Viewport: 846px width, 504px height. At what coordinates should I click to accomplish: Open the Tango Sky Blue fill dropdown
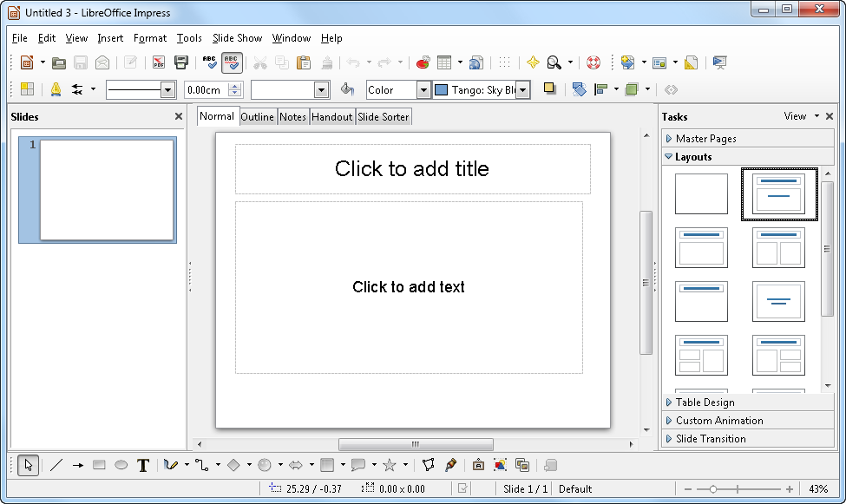[523, 90]
